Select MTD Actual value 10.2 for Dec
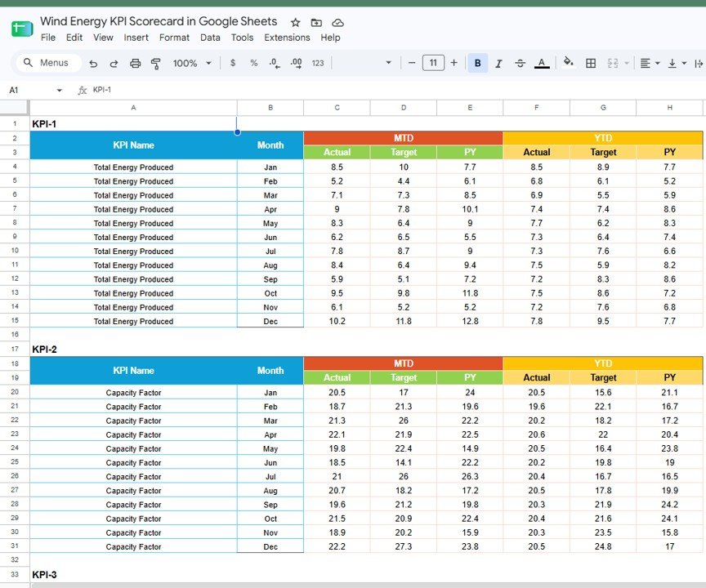706x588 pixels. point(337,321)
